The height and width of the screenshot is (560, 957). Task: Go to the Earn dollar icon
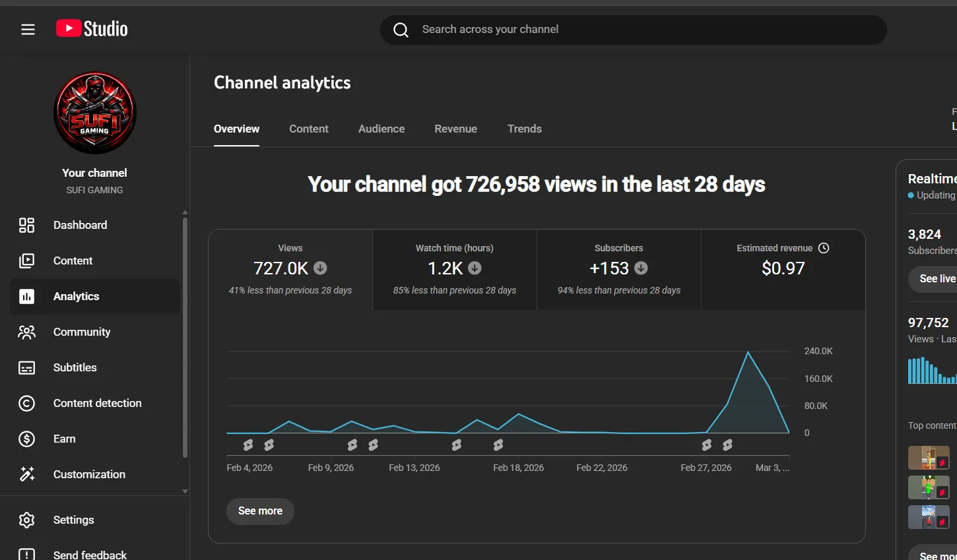[x=27, y=439]
